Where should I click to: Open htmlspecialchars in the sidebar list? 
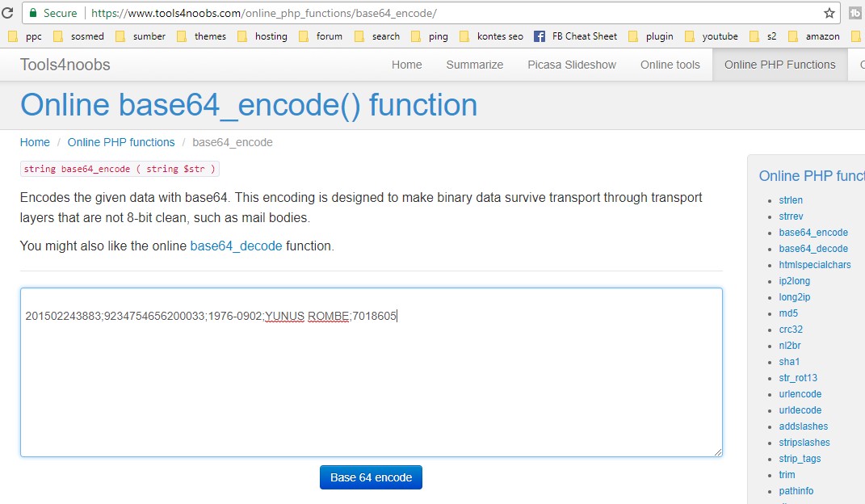815,265
